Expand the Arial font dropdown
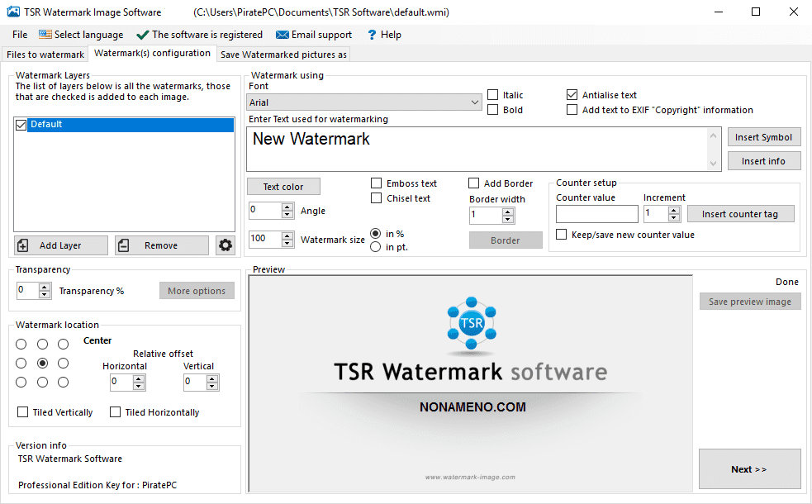The height and width of the screenshot is (504, 812). (475, 102)
